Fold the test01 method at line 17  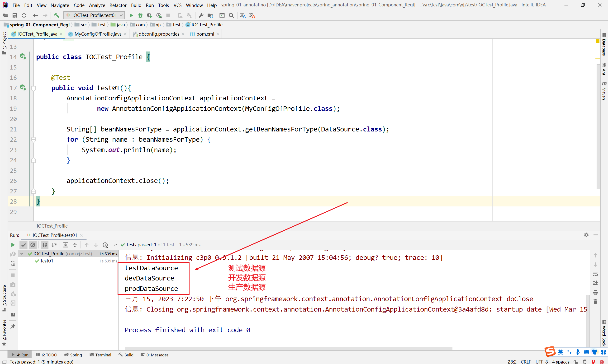34,88
